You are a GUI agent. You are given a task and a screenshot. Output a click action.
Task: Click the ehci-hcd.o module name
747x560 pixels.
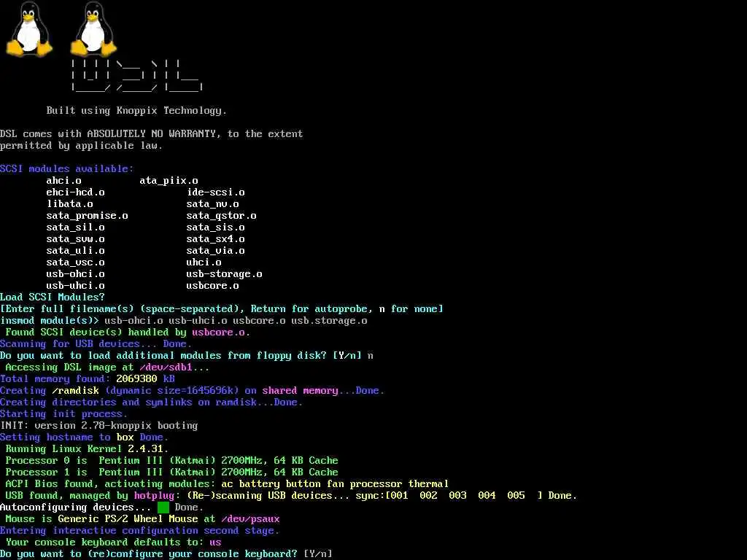[75, 192]
